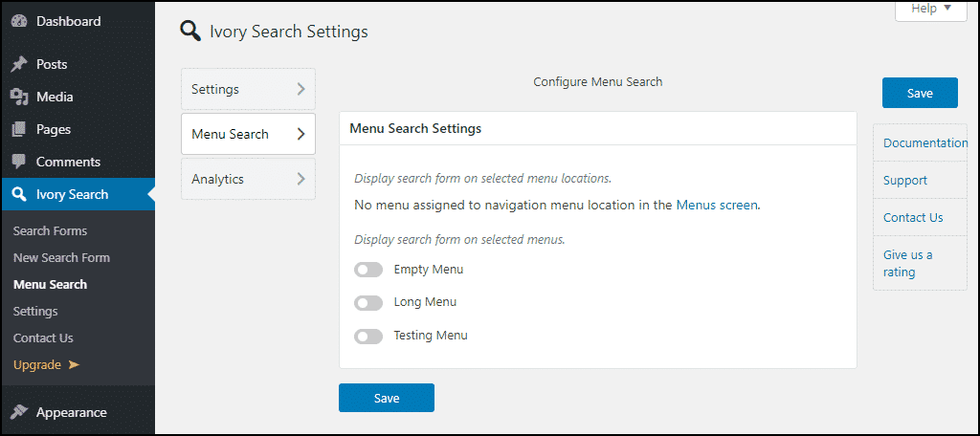980x436 pixels.
Task: Enable the Testing Menu toggle
Action: click(x=368, y=337)
